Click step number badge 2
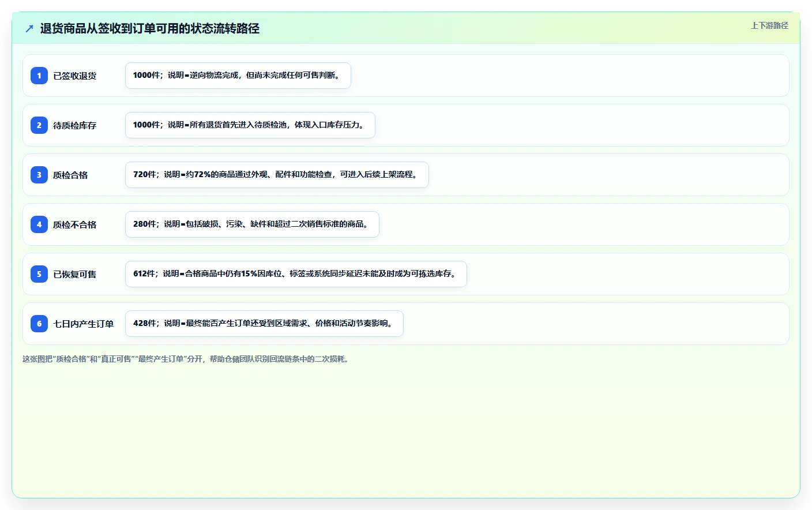The width and height of the screenshot is (812, 510). click(x=39, y=125)
